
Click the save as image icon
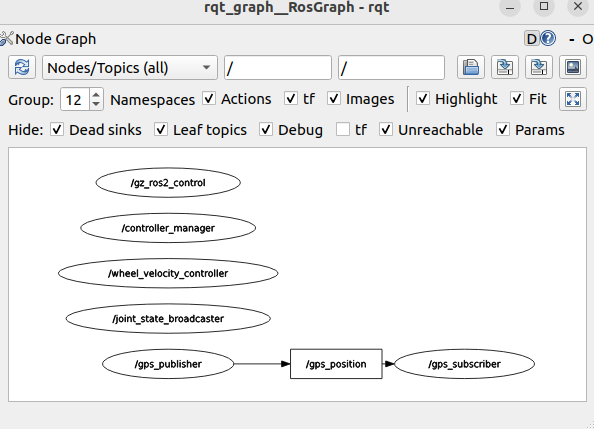(573, 67)
